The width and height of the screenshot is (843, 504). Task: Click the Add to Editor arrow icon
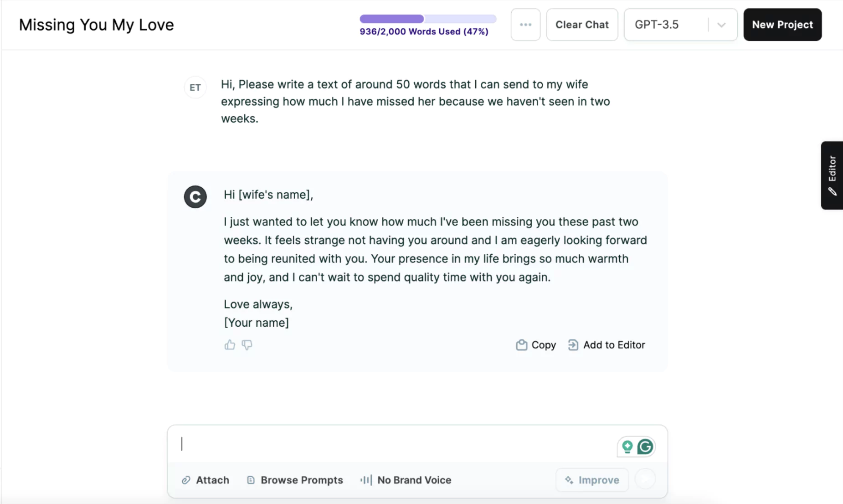[573, 345]
